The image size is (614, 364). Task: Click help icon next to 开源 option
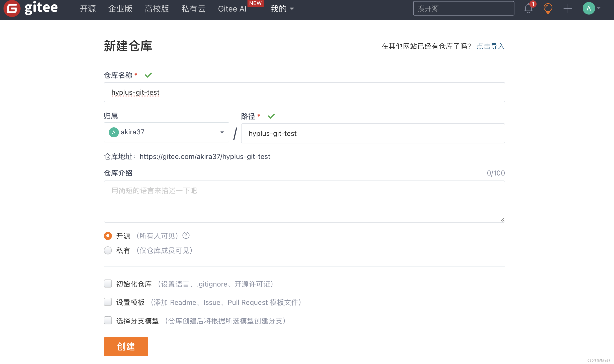186,236
